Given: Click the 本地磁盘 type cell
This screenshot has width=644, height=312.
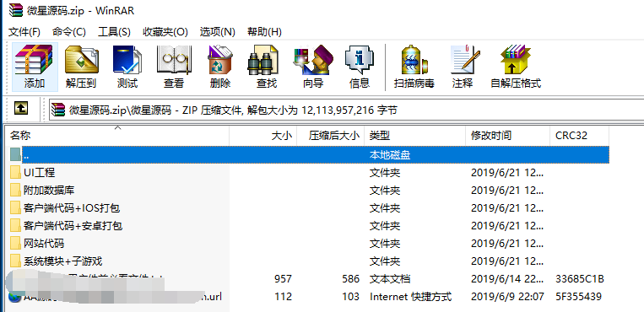Looking at the screenshot, I should point(390,155).
